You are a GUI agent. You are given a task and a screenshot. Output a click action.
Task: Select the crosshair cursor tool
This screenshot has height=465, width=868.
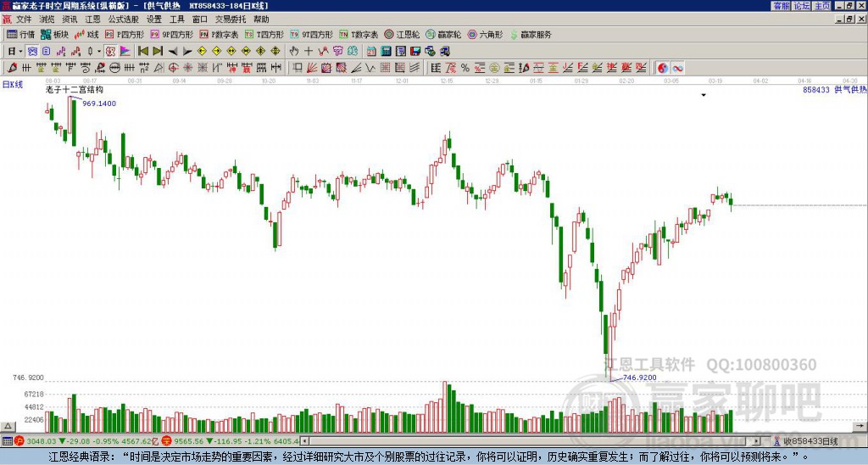pyautogui.click(x=309, y=52)
